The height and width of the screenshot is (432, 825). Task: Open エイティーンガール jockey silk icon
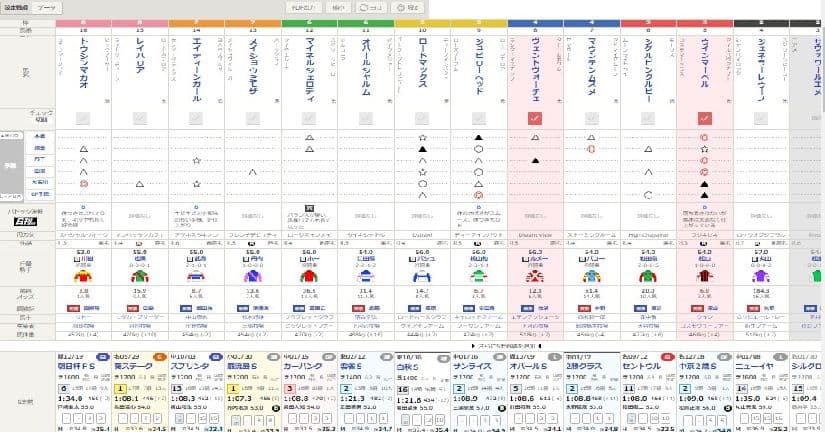pyautogui.click(x=196, y=277)
